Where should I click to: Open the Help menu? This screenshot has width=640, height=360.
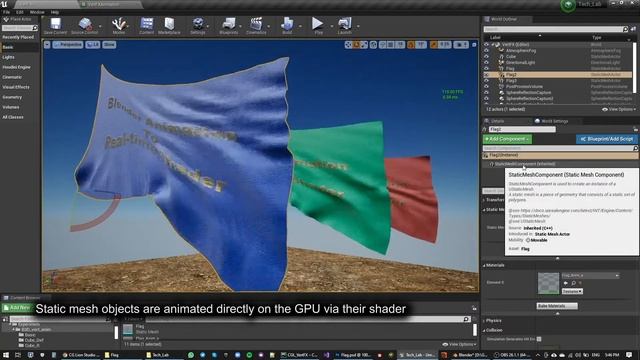click(55, 12)
